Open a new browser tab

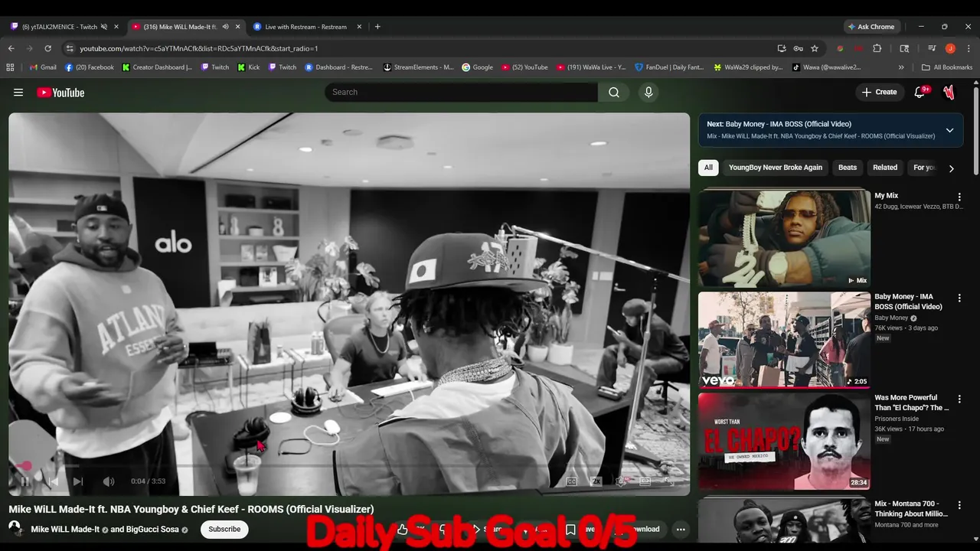377,27
